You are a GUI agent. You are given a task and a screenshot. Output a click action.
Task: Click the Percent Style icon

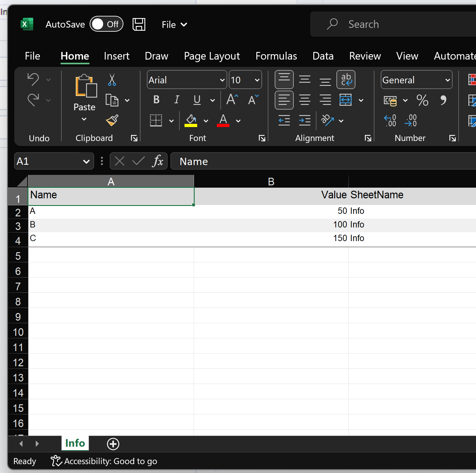pyautogui.click(x=422, y=100)
